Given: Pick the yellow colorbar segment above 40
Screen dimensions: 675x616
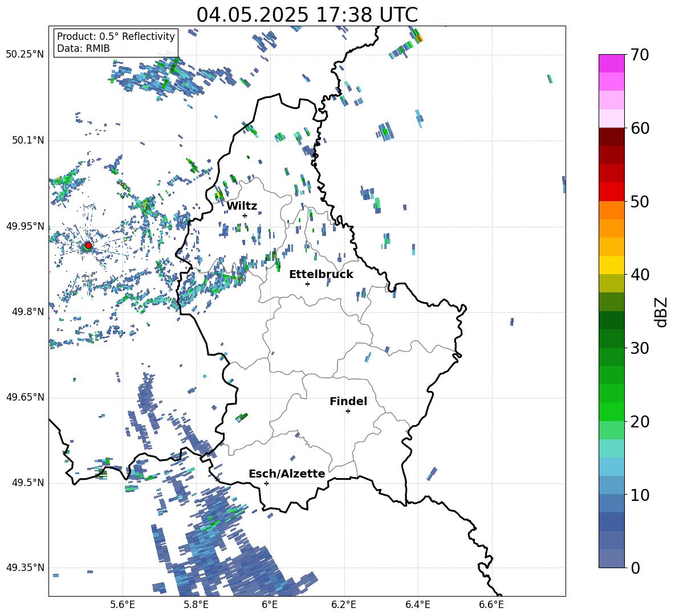Looking at the screenshot, I should click(x=611, y=265).
